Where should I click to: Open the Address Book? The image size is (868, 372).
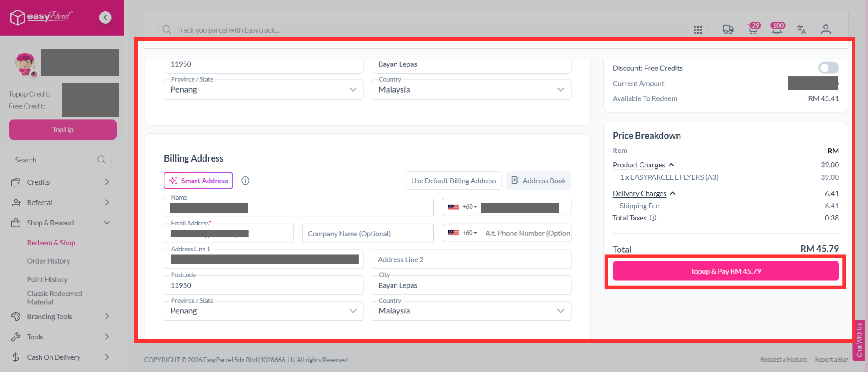coord(539,181)
